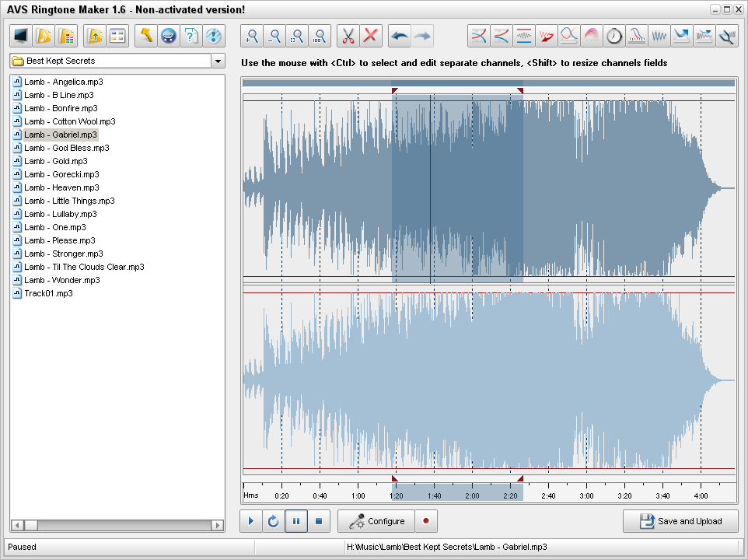Play the track with the play button

[x=251, y=521]
